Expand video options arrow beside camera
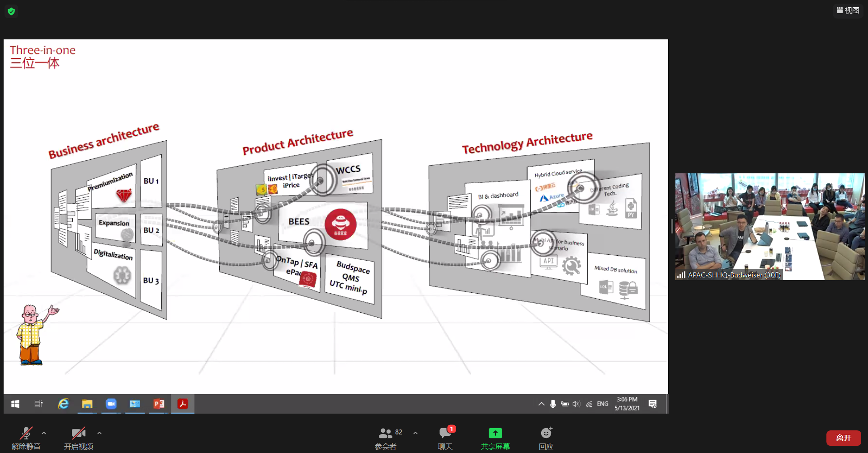The image size is (868, 453). (99, 433)
